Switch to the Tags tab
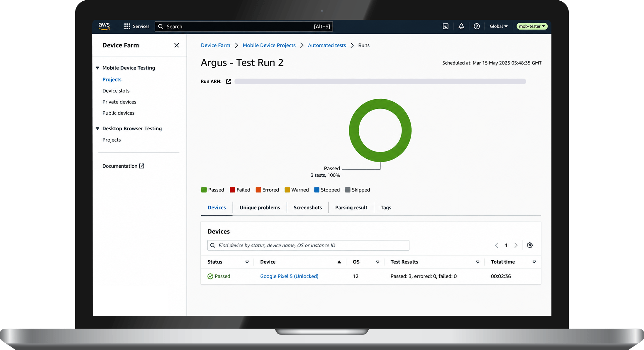 click(386, 208)
